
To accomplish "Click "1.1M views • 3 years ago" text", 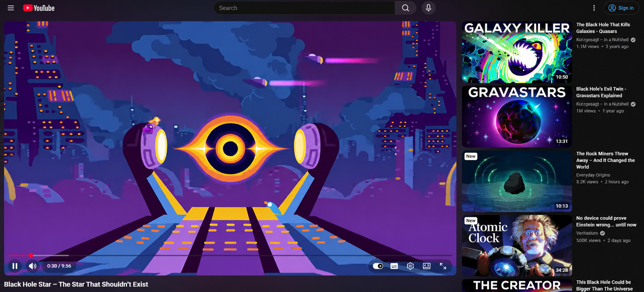I will point(602,47).
